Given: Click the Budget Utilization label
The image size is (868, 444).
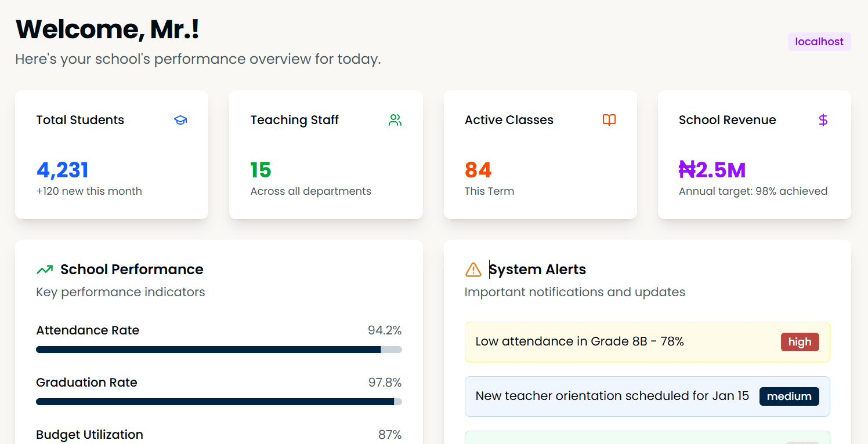Looking at the screenshot, I should click(89, 435).
